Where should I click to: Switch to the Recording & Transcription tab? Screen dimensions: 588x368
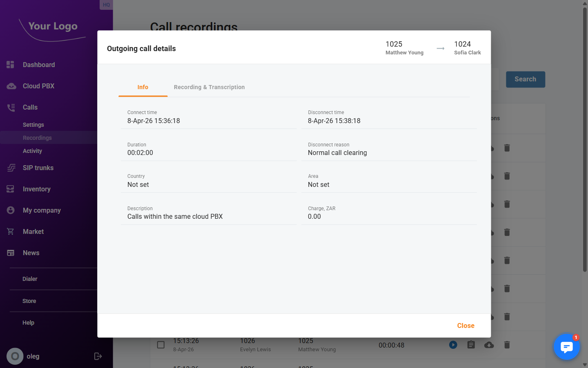(209, 87)
